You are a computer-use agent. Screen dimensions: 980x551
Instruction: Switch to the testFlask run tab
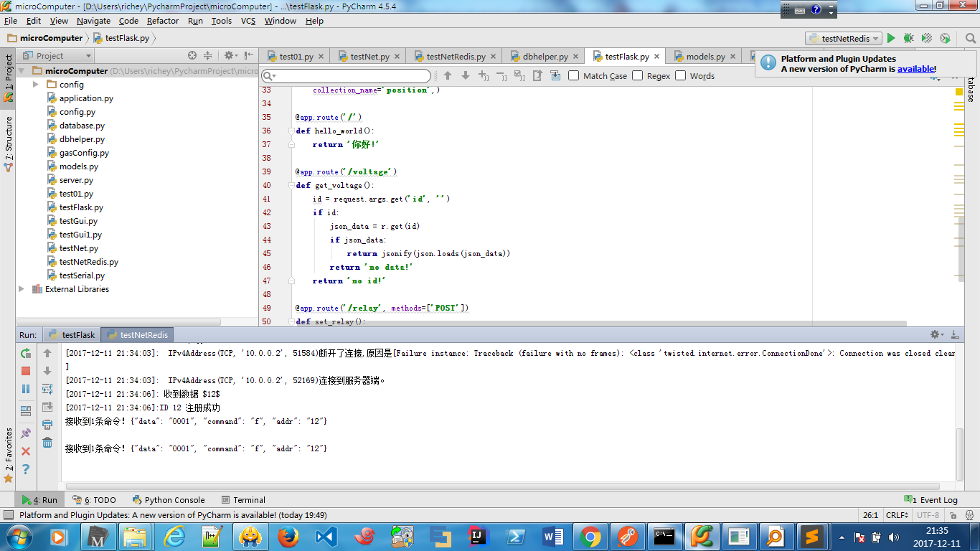(72, 335)
